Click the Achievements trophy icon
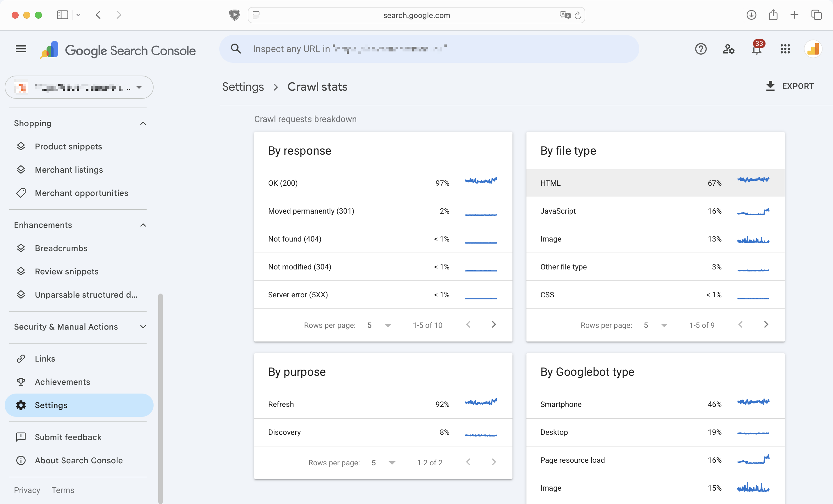 point(21,382)
